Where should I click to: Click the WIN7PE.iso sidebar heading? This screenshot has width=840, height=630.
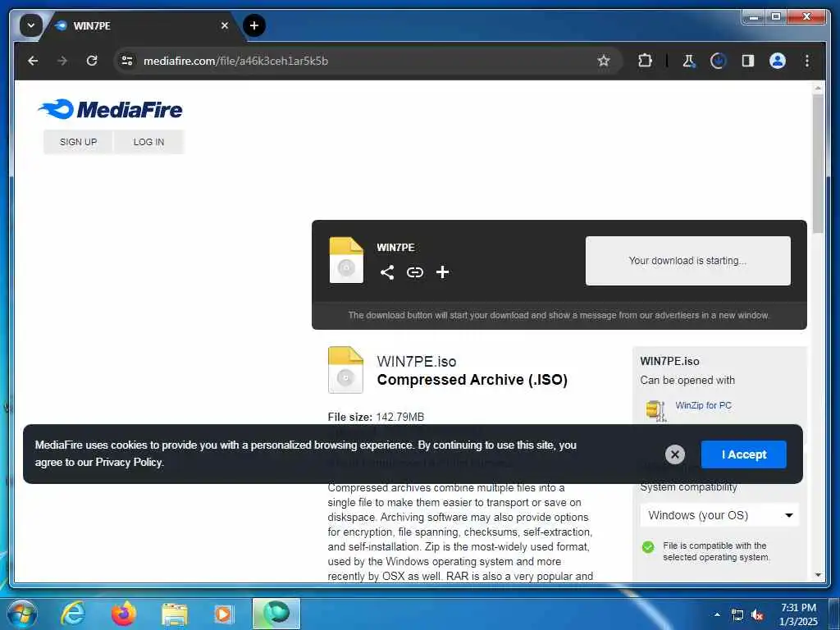(669, 362)
